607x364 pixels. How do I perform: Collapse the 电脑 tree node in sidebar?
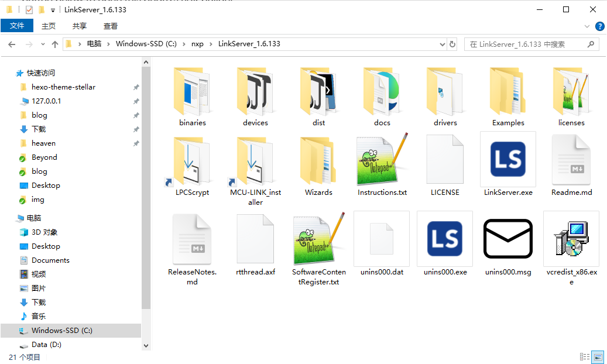[10, 218]
